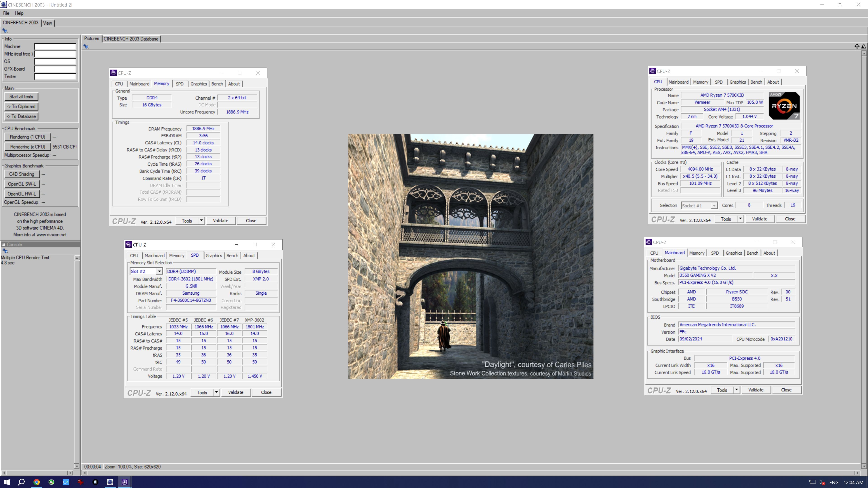Click the rendered Daylight picture

click(470, 256)
